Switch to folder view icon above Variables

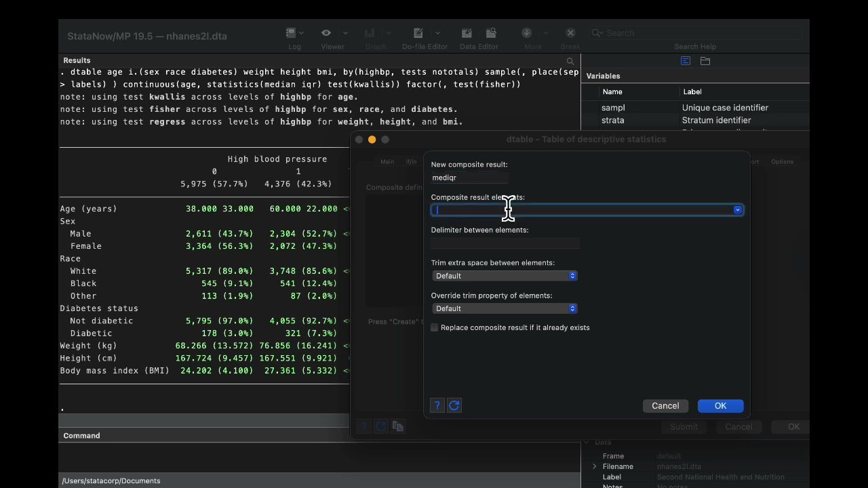(705, 61)
